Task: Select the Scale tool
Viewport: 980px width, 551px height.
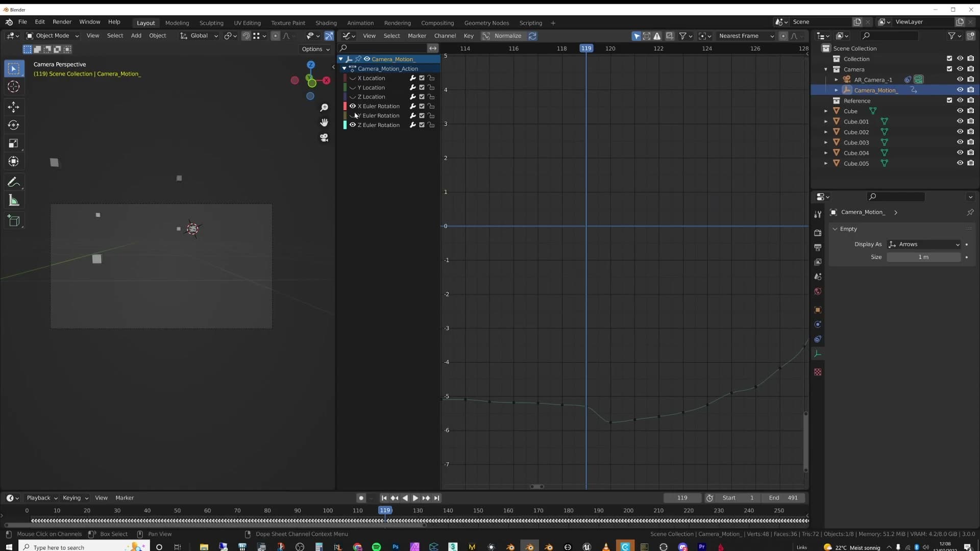Action: tap(14, 143)
